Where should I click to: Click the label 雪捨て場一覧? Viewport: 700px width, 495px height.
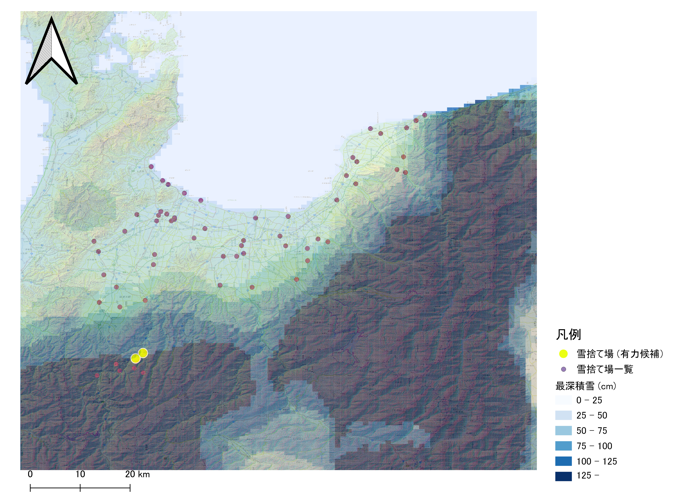pyautogui.click(x=605, y=369)
